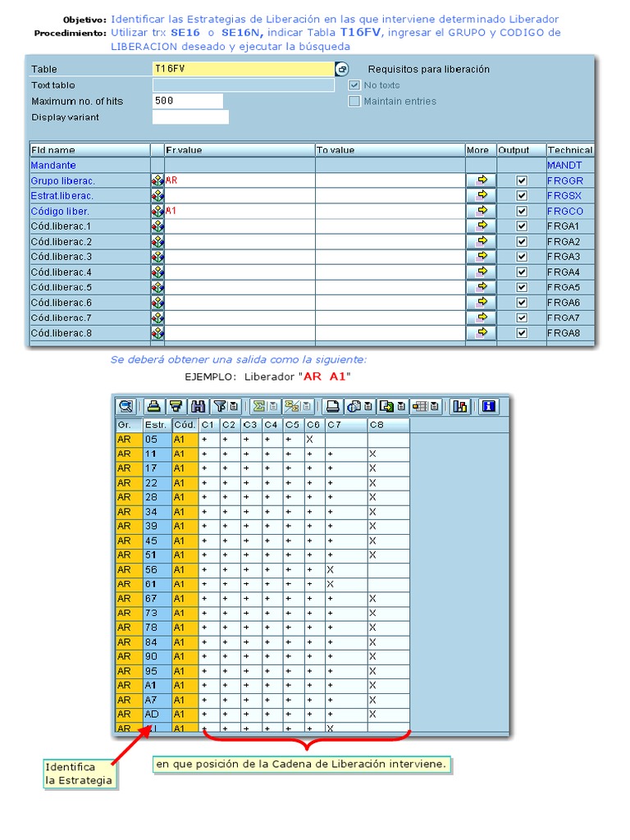
Task: Click the Subtotals icon in results toolbar
Action: [x=291, y=407]
